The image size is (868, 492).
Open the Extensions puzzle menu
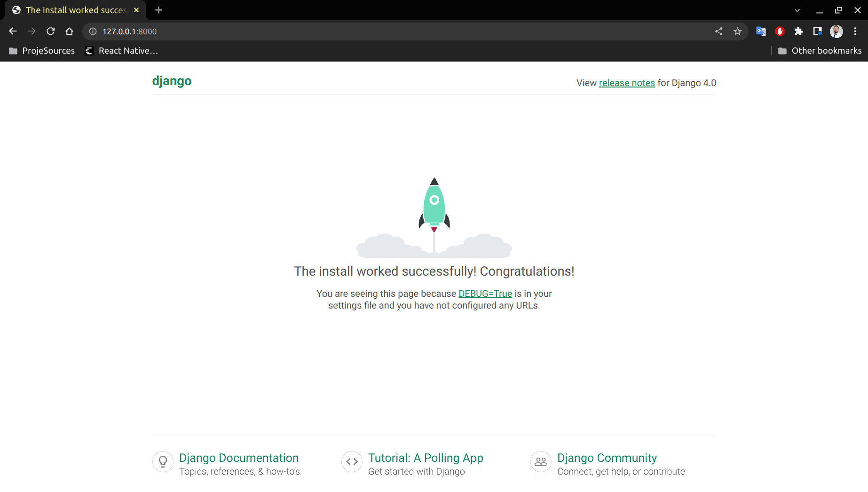click(798, 32)
